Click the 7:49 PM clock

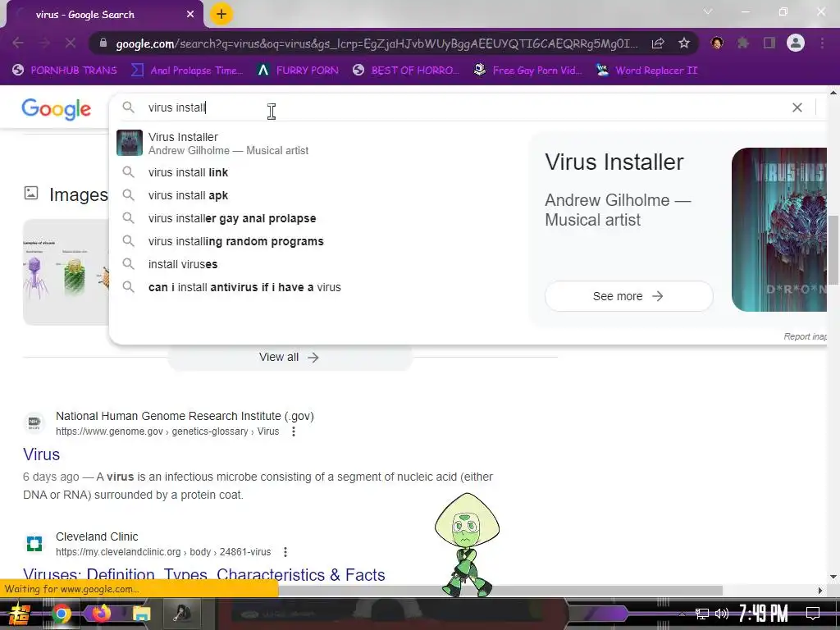tap(764, 614)
